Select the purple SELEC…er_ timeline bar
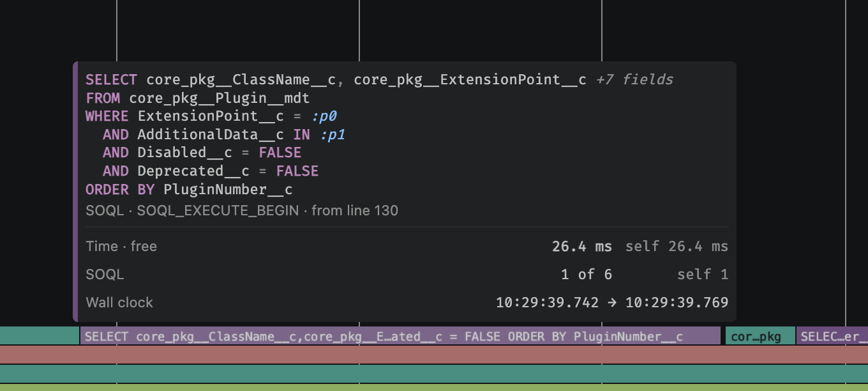Screen dimensions: 868x391 [832, 336]
